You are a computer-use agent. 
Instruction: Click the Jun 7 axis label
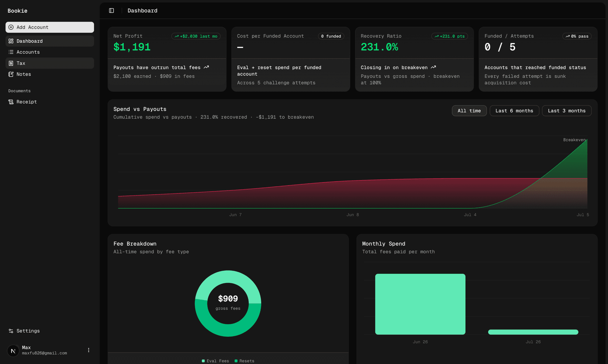236,215
